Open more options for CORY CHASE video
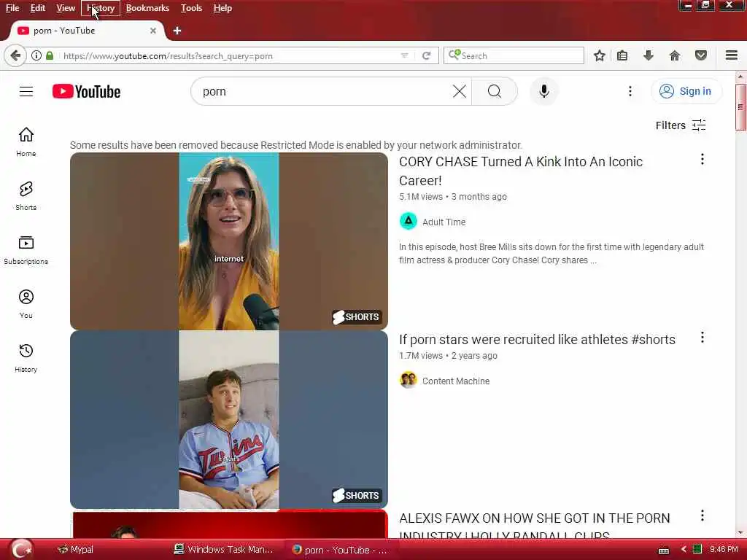This screenshot has height=560, width=747. (702, 159)
